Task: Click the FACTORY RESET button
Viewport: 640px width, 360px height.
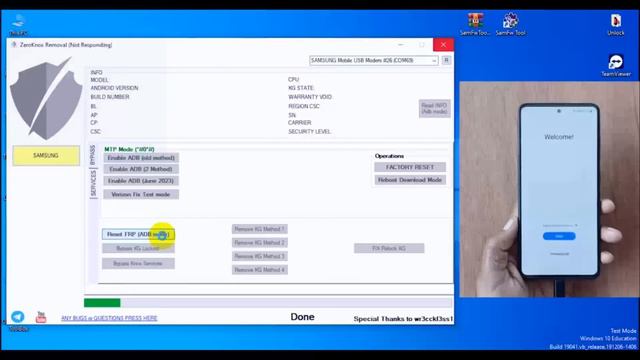Action: [410, 167]
